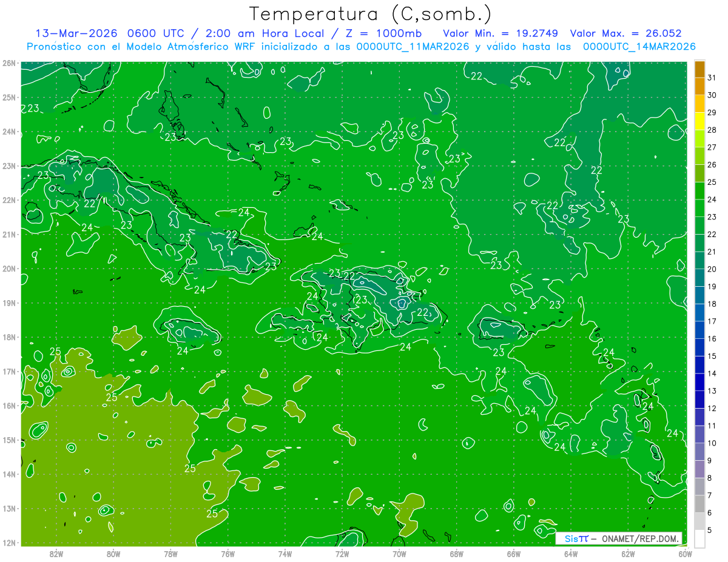
Task: Click the '74W' longitude axis label
Action: (285, 554)
